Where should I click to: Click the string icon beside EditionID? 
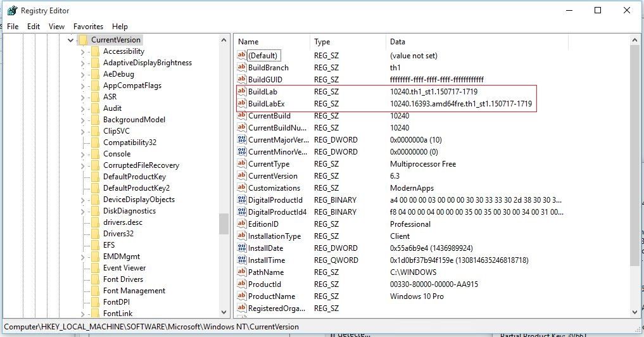pos(242,224)
